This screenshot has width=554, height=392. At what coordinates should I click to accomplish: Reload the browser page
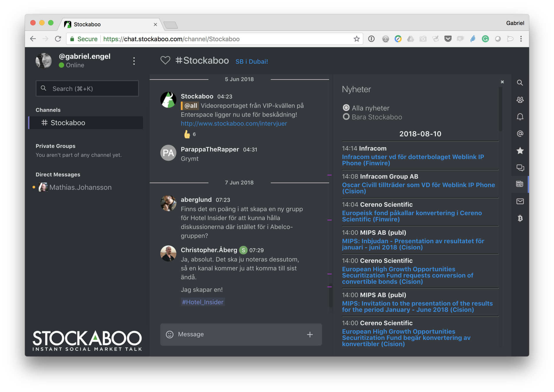pos(58,39)
